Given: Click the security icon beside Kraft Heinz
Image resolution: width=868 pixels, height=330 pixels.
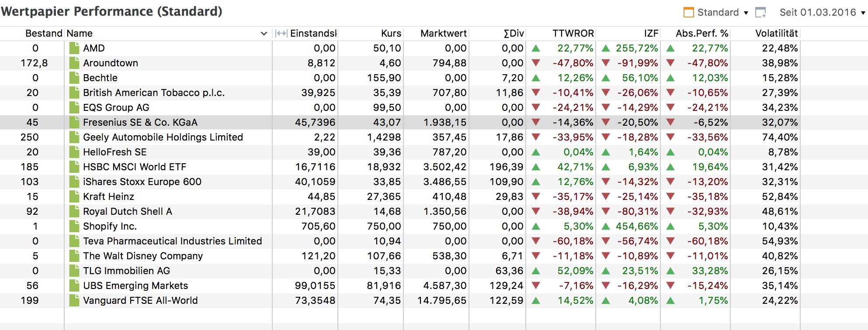Looking at the screenshot, I should [x=74, y=196].
